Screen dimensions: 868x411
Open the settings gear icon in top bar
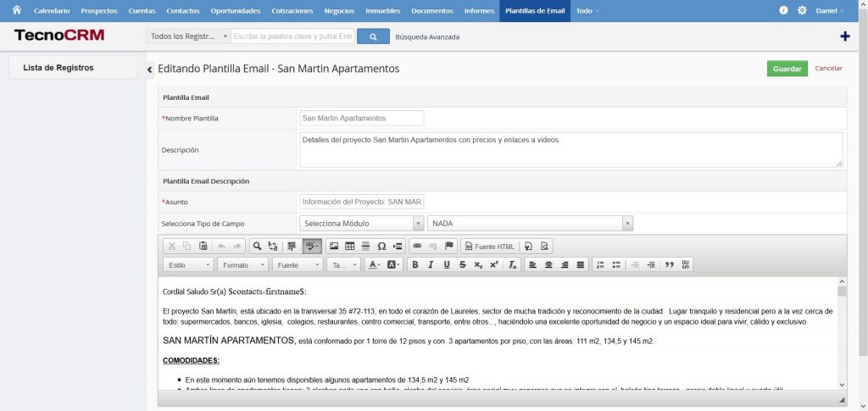tap(802, 10)
